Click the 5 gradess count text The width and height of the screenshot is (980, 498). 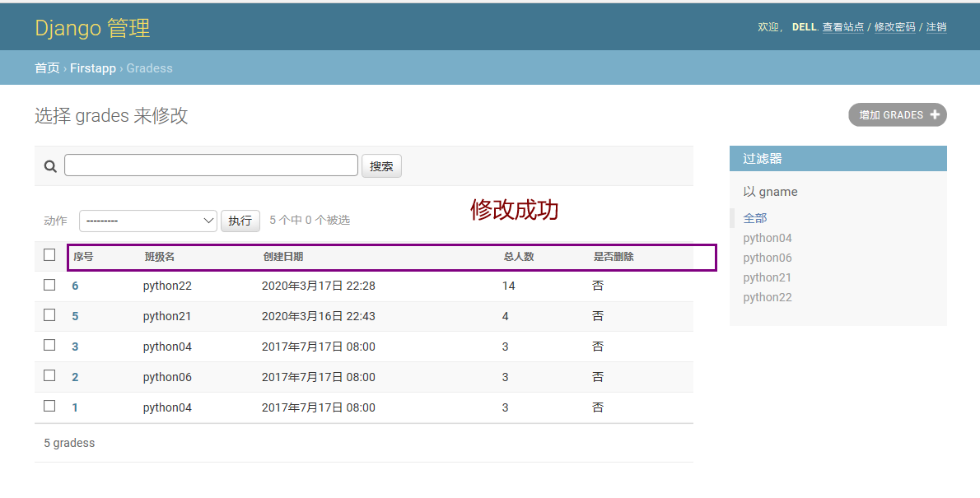[x=69, y=443]
